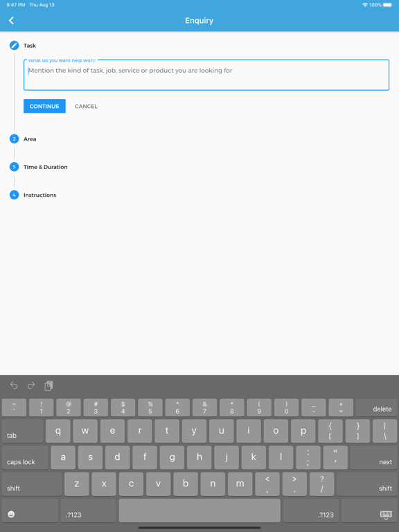Tap the t key

coord(167,431)
